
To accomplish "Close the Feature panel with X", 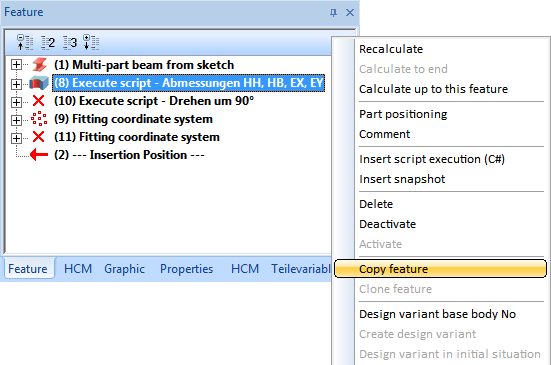I will [x=350, y=13].
